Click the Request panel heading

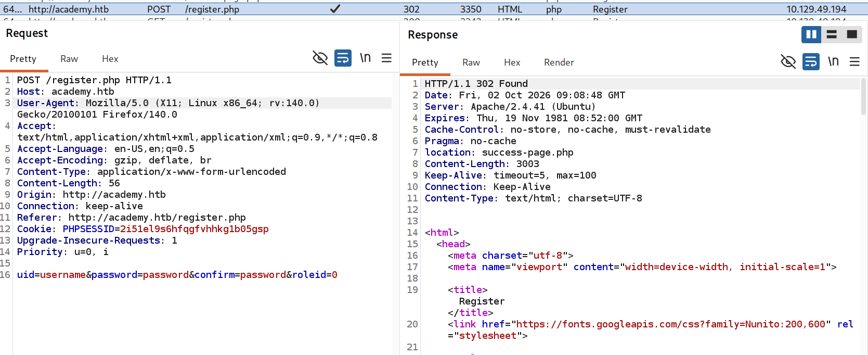pyautogui.click(x=27, y=33)
